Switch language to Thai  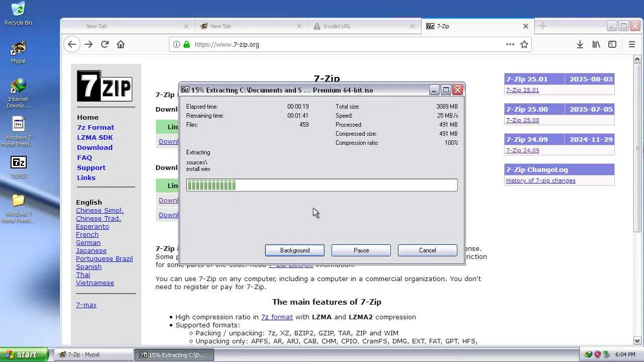83,275
